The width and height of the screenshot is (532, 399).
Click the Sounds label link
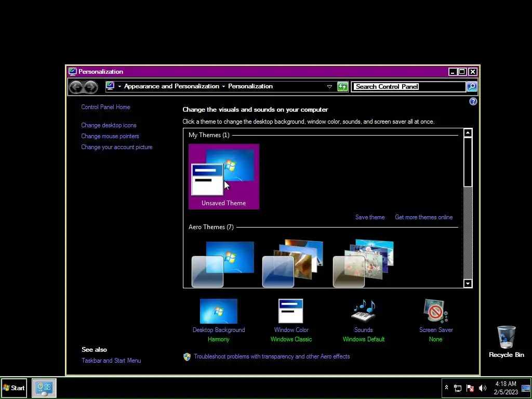(x=363, y=330)
